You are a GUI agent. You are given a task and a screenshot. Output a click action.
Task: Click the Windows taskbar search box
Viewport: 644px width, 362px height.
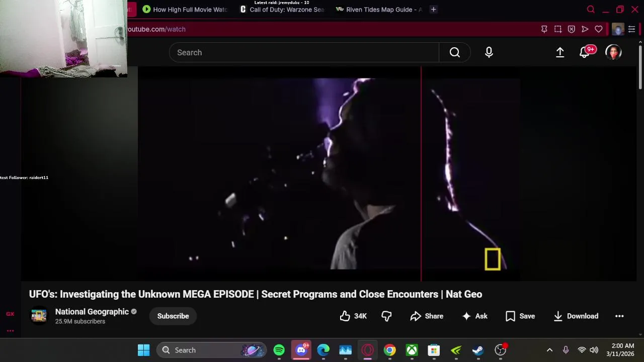(211, 350)
